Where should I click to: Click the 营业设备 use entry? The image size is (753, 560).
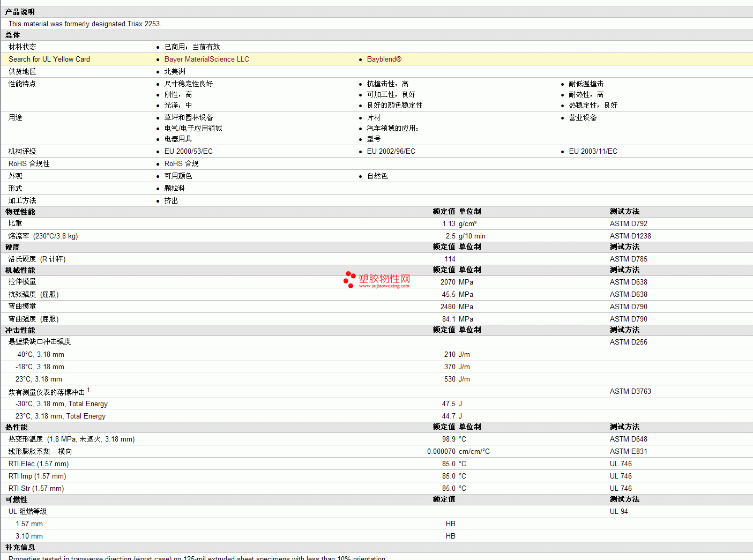583,117
